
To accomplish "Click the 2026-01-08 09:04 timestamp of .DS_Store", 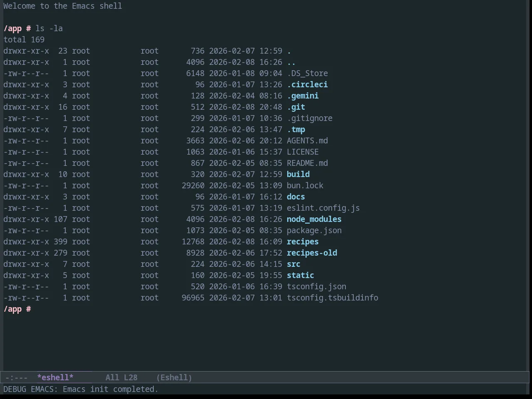I will pyautogui.click(x=246, y=73).
